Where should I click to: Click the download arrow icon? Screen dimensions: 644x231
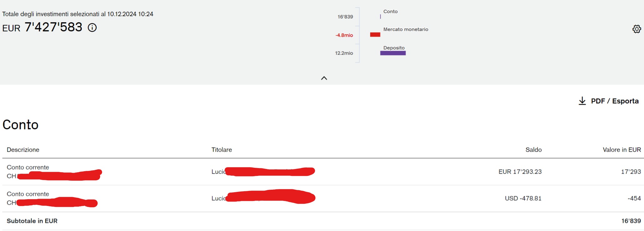pyautogui.click(x=582, y=101)
